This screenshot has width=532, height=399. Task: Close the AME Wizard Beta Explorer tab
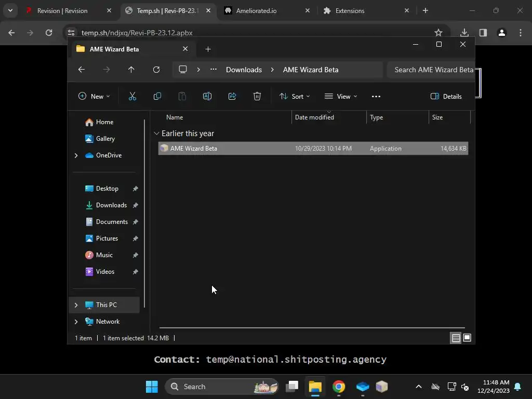coord(185,49)
